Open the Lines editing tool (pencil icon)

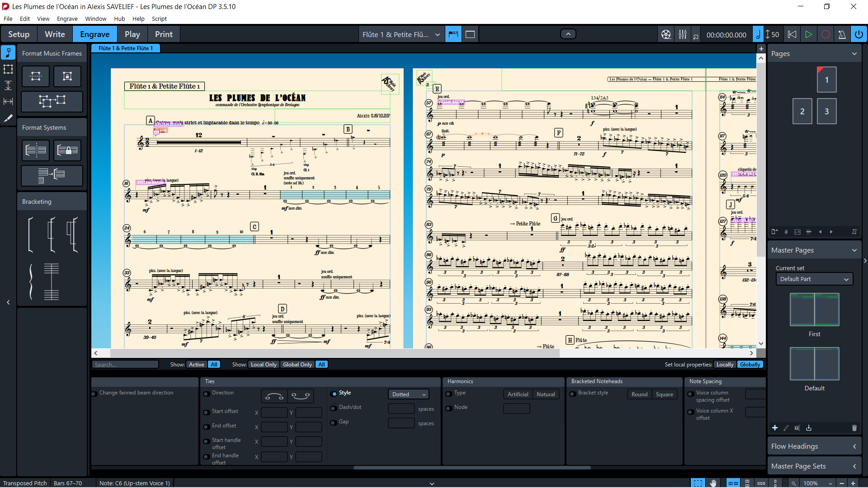[8, 118]
